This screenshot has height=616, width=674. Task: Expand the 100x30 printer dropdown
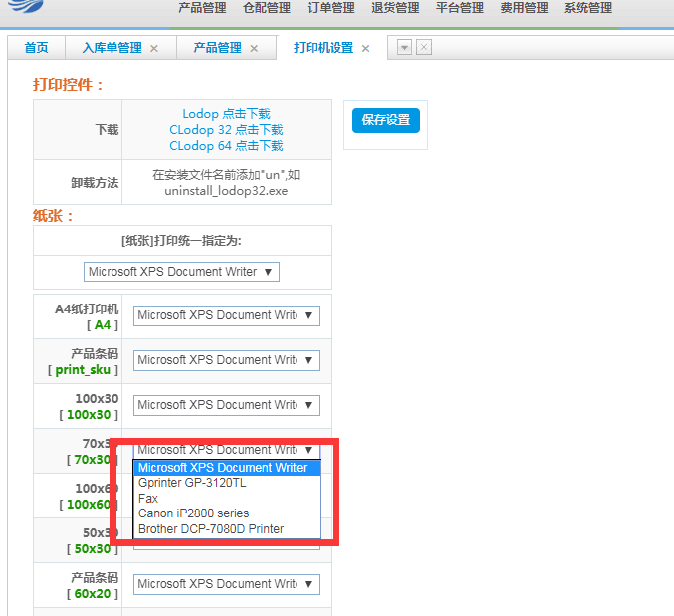[x=226, y=405]
